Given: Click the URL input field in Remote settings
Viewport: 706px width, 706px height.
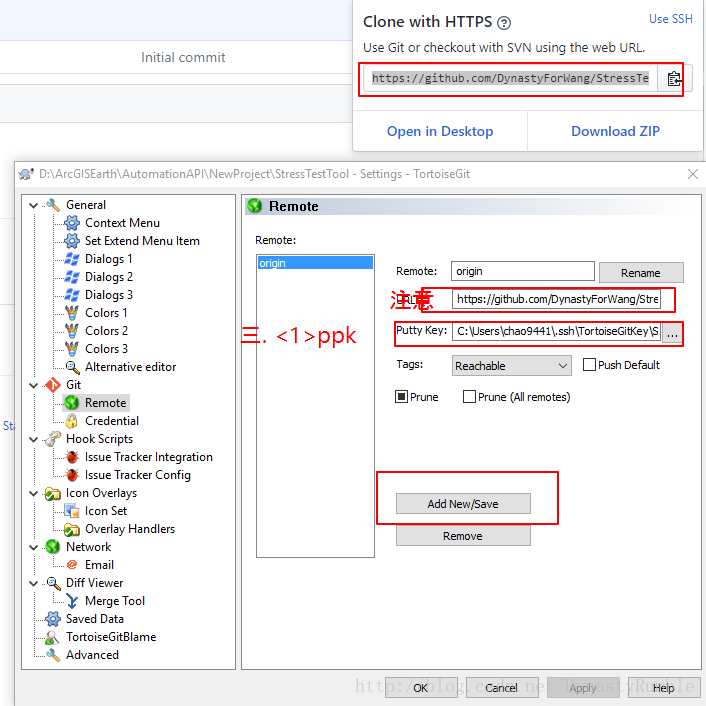Looking at the screenshot, I should click(x=557, y=299).
